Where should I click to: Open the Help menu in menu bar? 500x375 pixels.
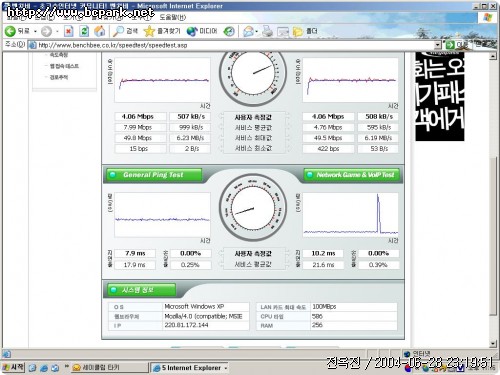coord(173,17)
